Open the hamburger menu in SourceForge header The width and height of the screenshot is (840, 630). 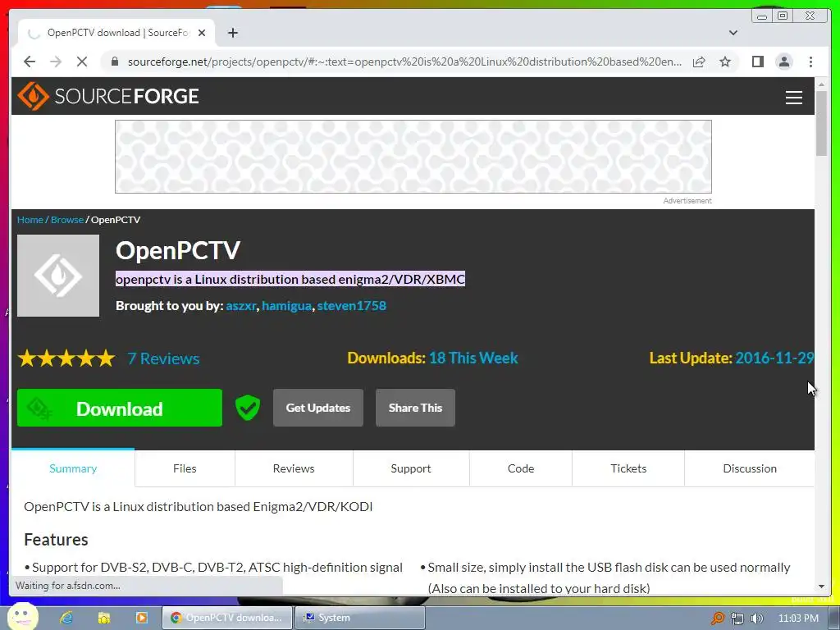[x=793, y=97]
